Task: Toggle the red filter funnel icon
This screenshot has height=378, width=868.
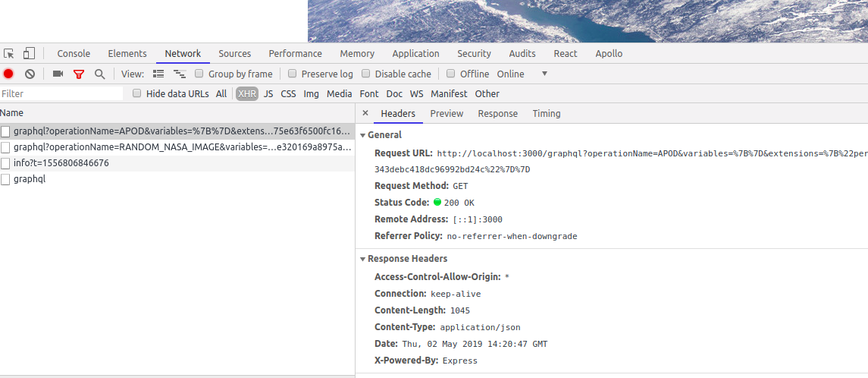Action: click(79, 74)
